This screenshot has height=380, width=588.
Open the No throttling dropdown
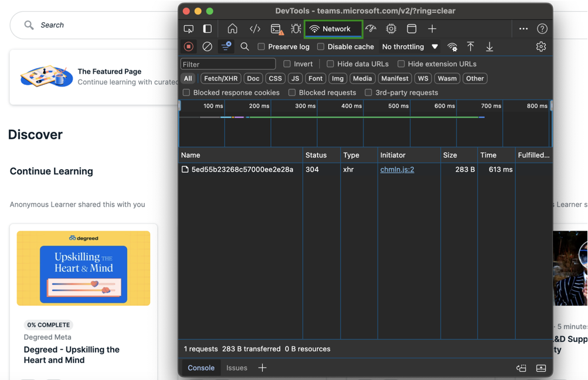(x=410, y=47)
